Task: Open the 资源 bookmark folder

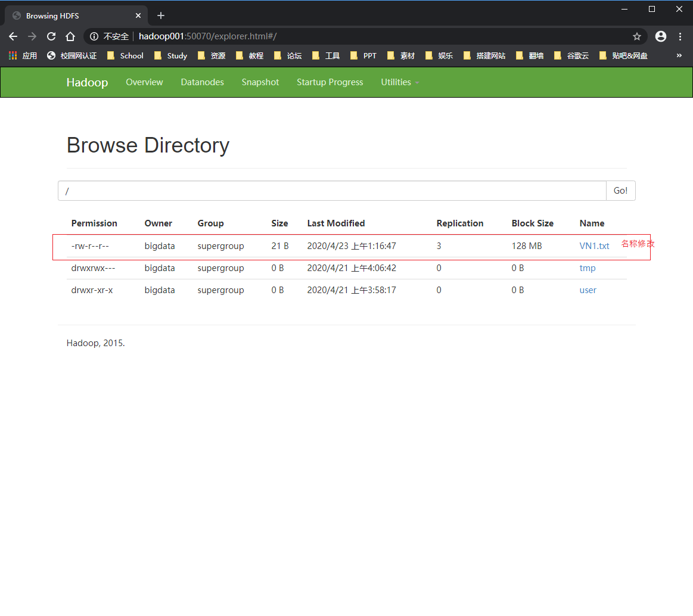Action: (212, 55)
